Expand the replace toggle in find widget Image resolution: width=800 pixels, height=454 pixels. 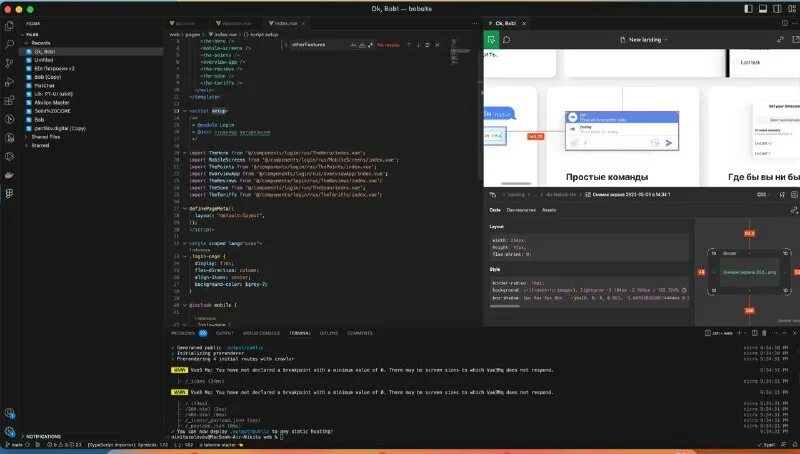tap(286, 45)
